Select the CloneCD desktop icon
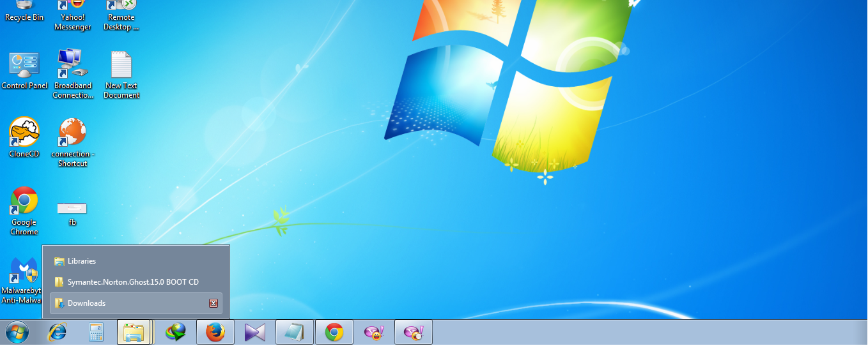Screen dimensions: 868x346 point(24,137)
